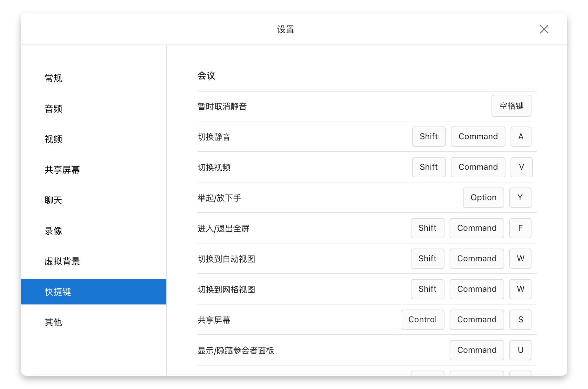Switch to the 其他 settings tab
Image resolution: width=588 pixels, height=389 pixels.
coord(53,322)
